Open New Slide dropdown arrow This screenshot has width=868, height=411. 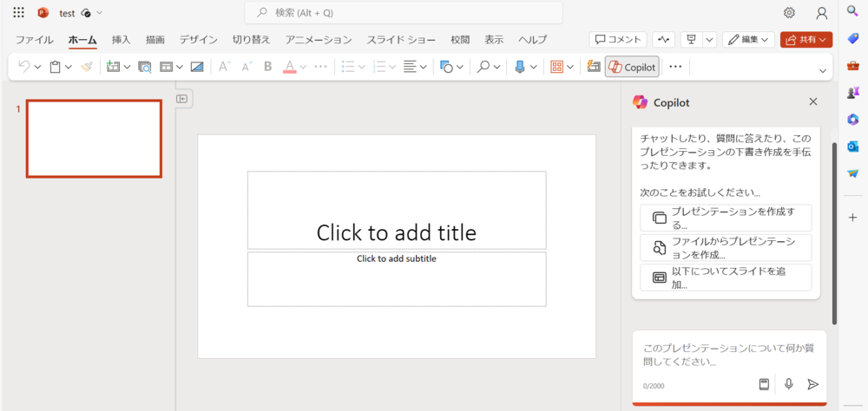point(128,68)
